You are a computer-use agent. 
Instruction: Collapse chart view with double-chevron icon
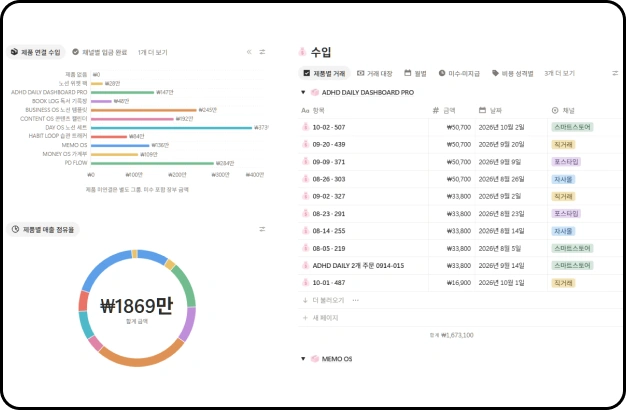point(249,52)
